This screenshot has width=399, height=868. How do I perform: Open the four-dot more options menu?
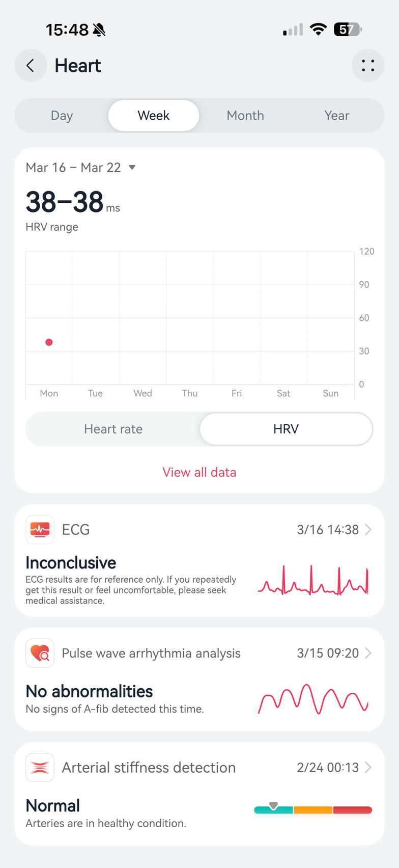pos(367,66)
